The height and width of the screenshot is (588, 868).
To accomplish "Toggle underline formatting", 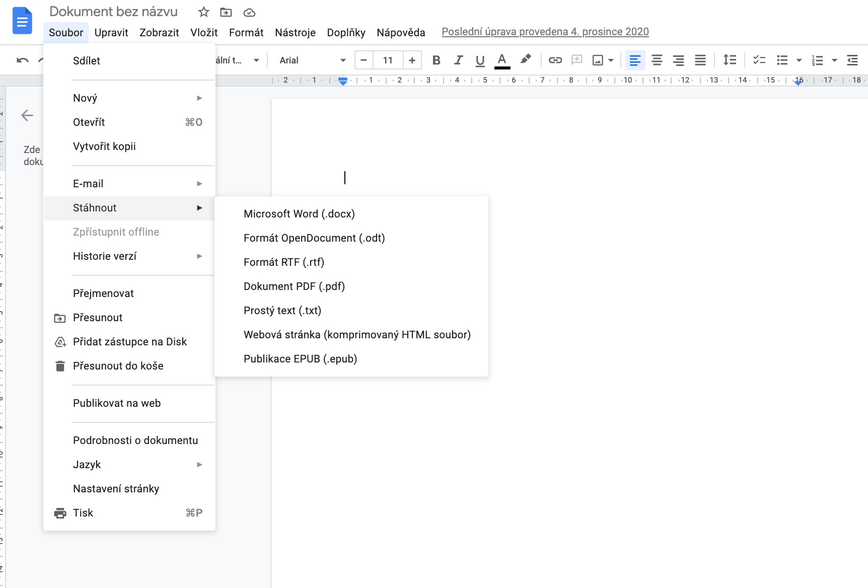I will pos(480,60).
